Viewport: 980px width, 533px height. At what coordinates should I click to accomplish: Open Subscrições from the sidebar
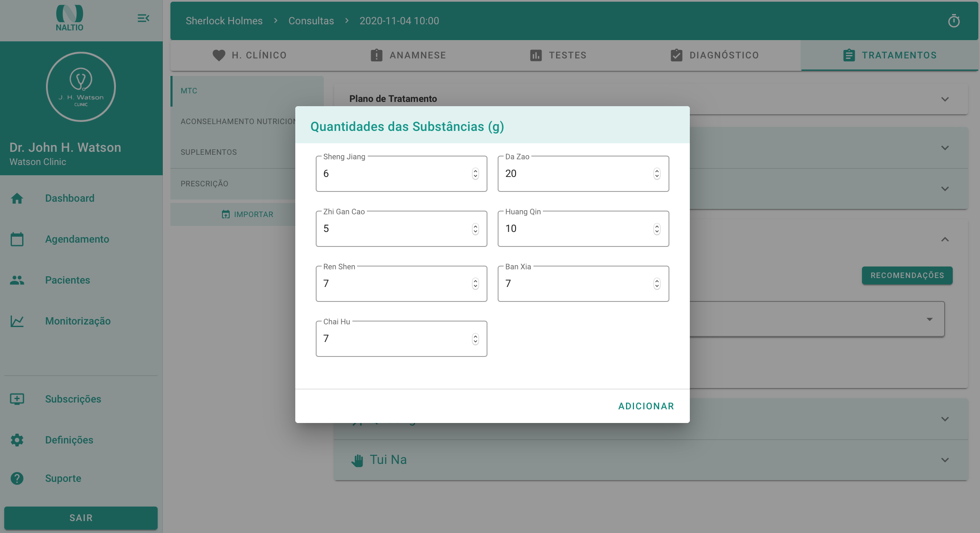coord(73,399)
